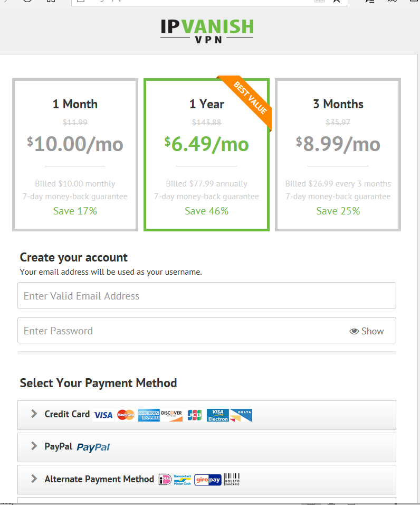Screen dimensions: 420x505
Task: Click the IPVanish VPN logo
Action: point(207,31)
